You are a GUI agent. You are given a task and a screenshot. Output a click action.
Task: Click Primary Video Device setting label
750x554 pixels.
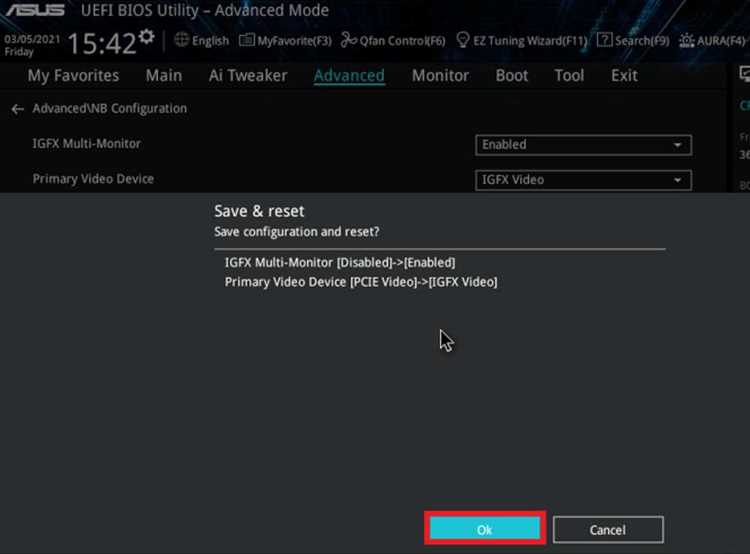pos(93,179)
